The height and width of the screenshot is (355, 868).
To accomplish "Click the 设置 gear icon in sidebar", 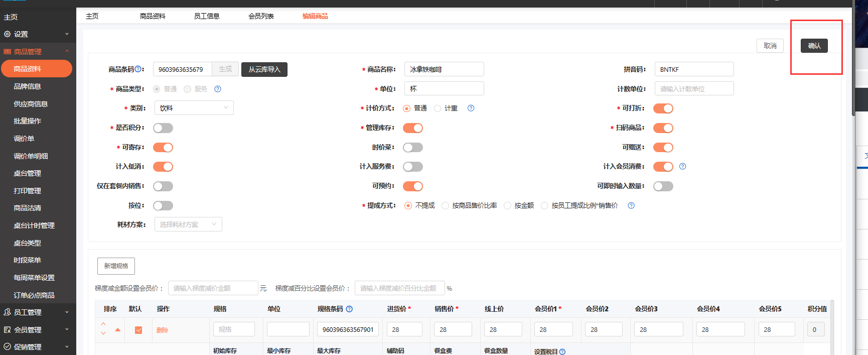I will (x=8, y=34).
